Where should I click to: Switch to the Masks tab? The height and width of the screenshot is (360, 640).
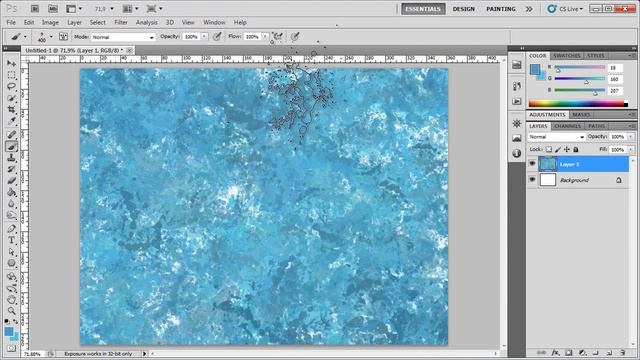[x=581, y=115]
